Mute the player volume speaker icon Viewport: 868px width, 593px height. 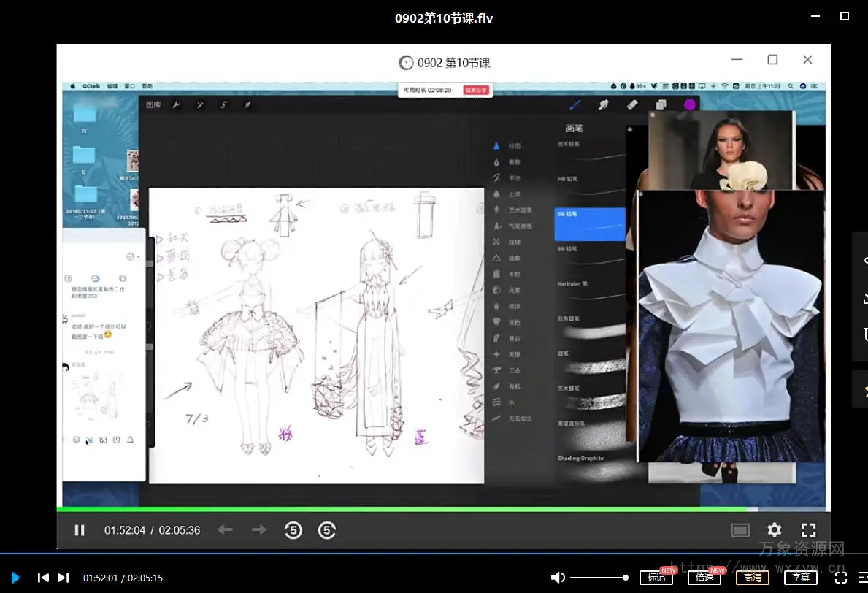coord(558,578)
